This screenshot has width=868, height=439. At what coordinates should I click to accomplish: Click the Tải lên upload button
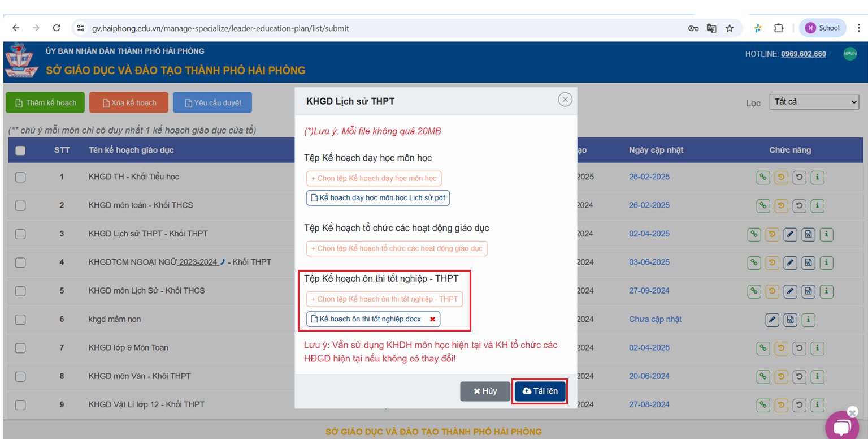coord(540,391)
